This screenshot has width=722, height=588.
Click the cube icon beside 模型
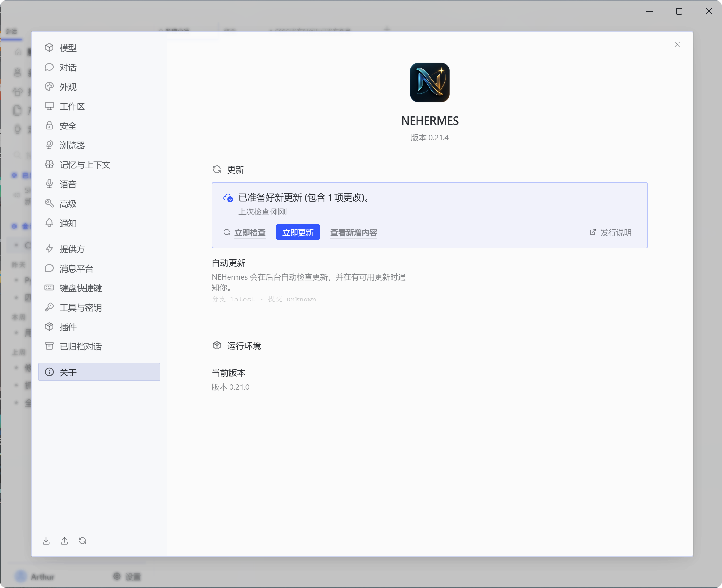49,47
